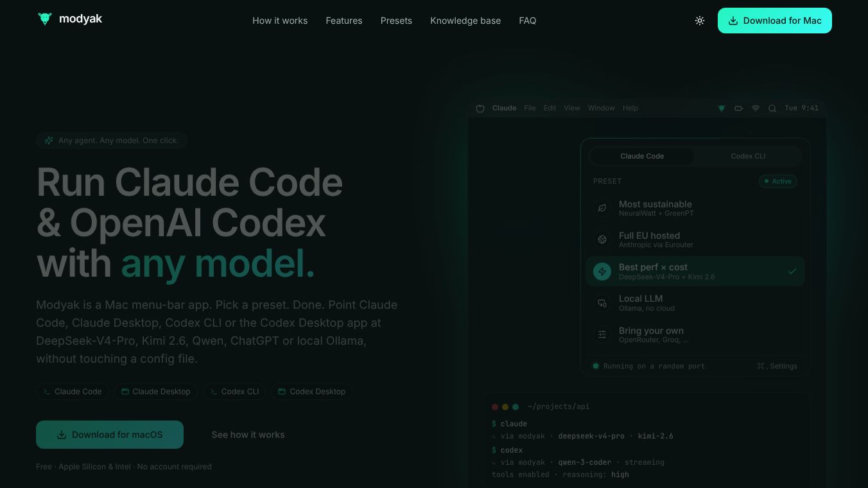868x488 pixels.
Task: Click the red close dot in the terminal window
Action: 495,407
